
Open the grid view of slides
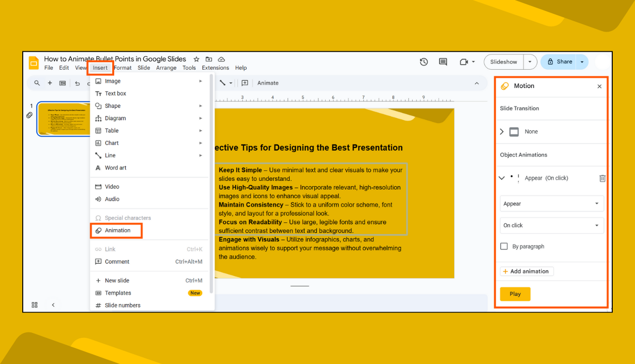34,305
